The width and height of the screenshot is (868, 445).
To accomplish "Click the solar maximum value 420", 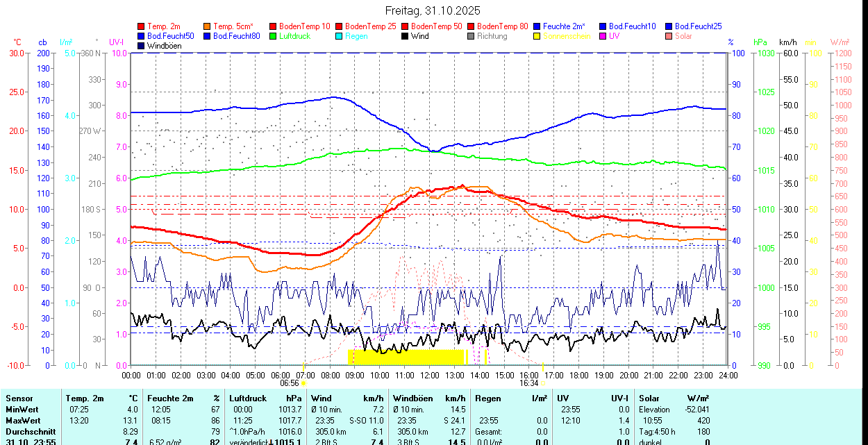I will (703, 421).
